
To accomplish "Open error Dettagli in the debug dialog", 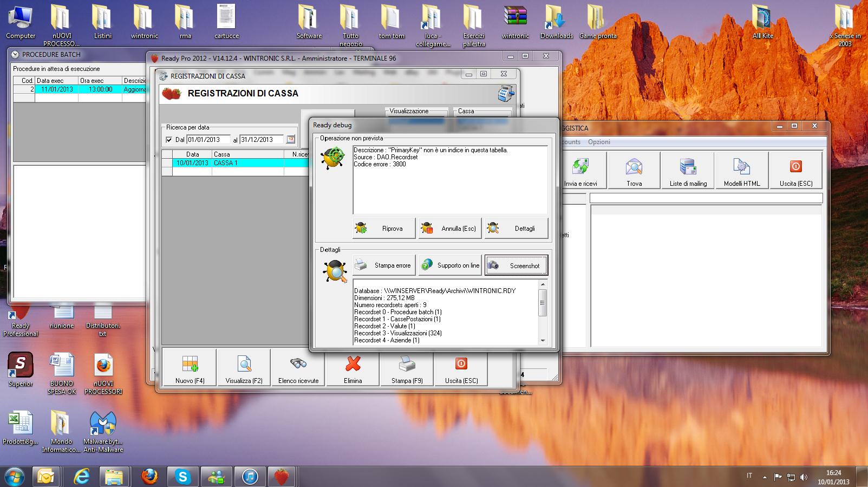I will (516, 228).
